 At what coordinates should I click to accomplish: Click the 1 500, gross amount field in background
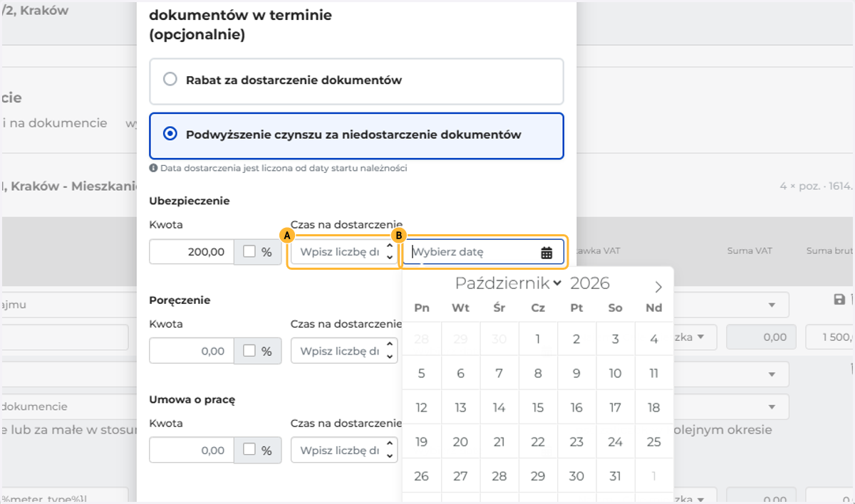tap(830, 337)
